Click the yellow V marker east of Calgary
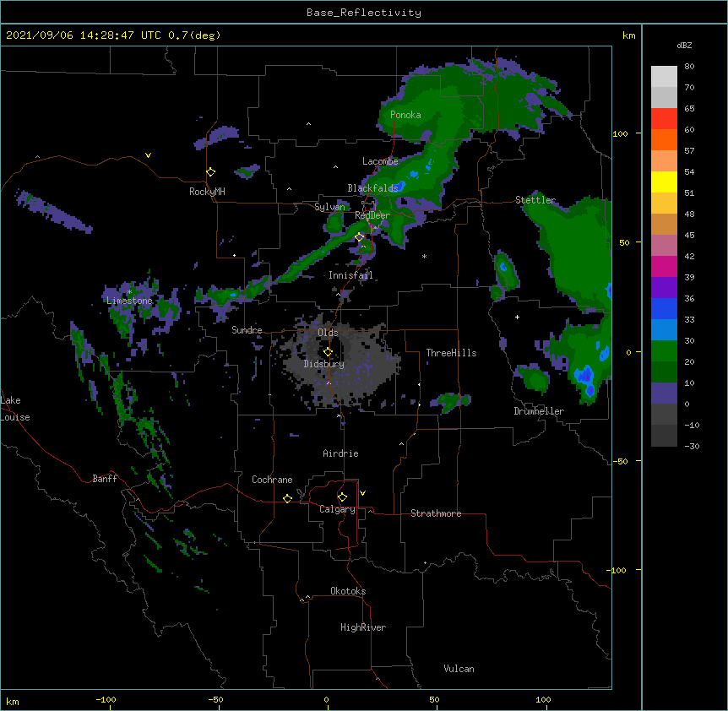Image resolution: width=728 pixels, height=711 pixels. 362,493
